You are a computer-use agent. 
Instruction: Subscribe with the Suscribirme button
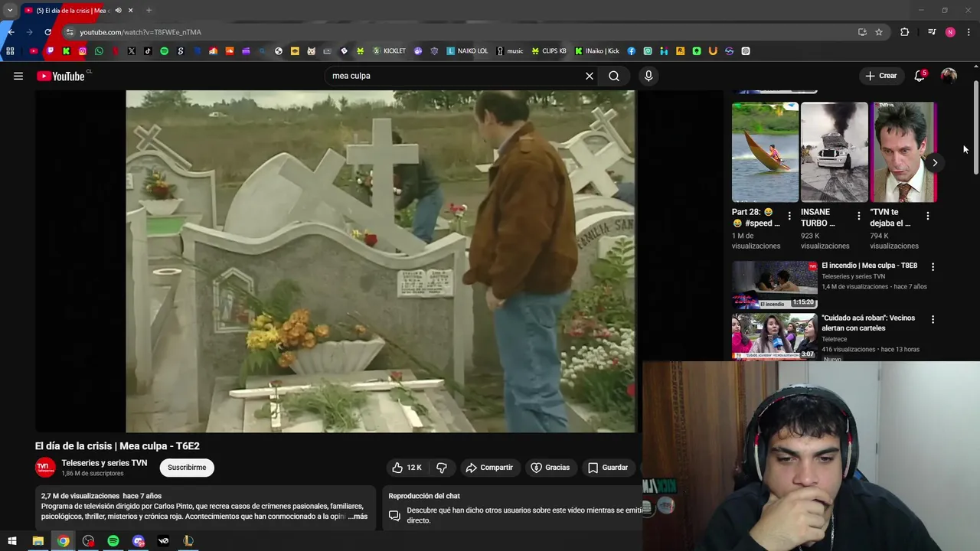point(187,468)
